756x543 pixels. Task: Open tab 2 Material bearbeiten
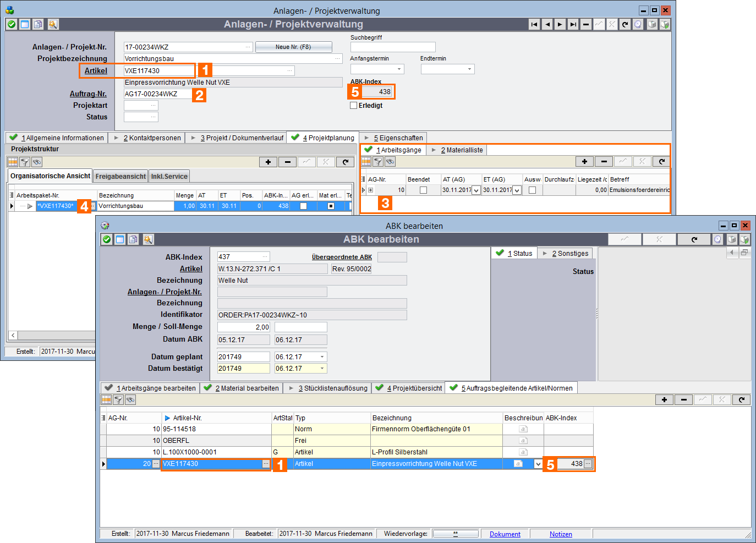(242, 388)
